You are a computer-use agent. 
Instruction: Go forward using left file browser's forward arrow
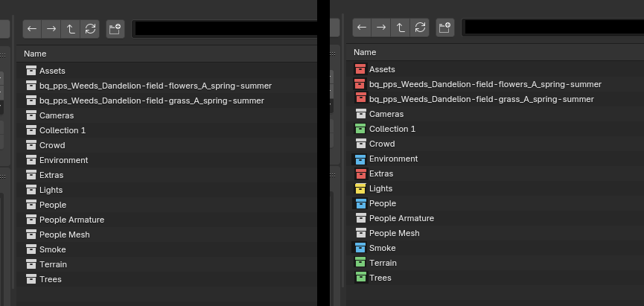click(x=51, y=29)
